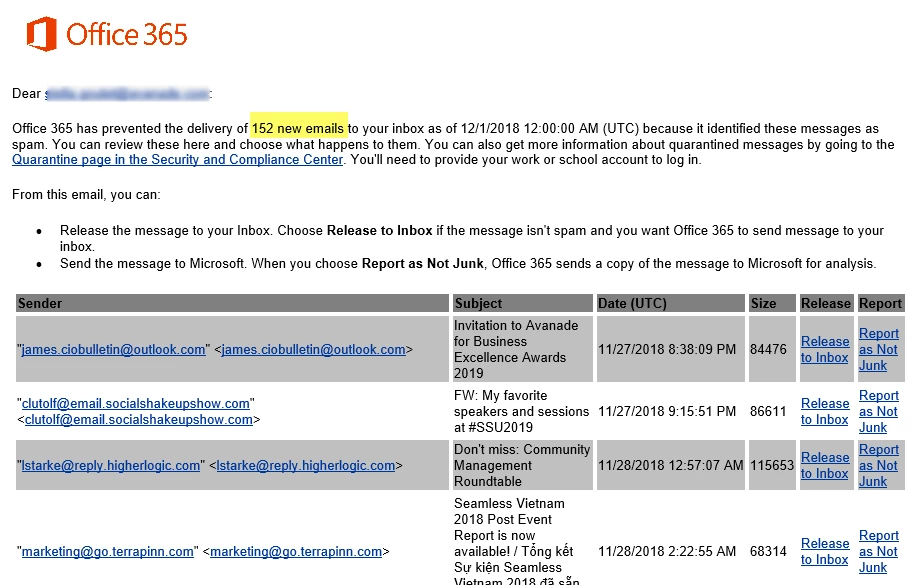Click subject 'Don't miss: Community Management Roundtable'
Screen dimensions: 916x585
(x=522, y=466)
